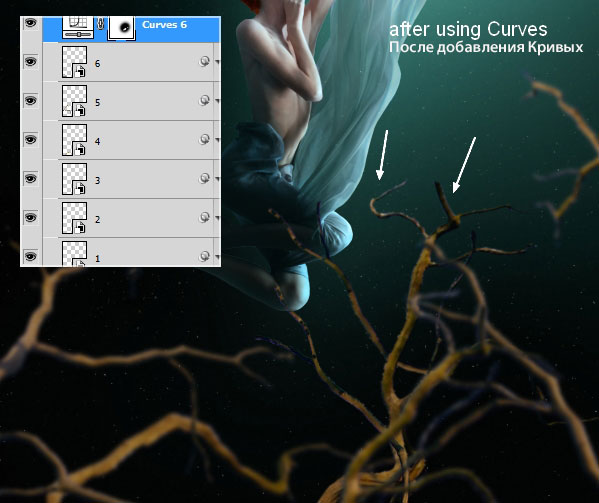Select layer 1 smart object thumbnail

point(74,253)
